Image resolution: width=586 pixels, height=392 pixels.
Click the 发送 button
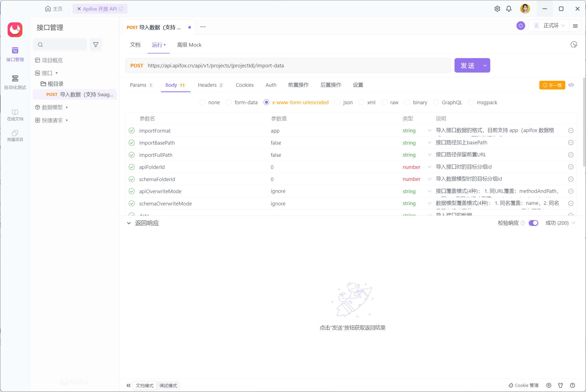pos(467,65)
